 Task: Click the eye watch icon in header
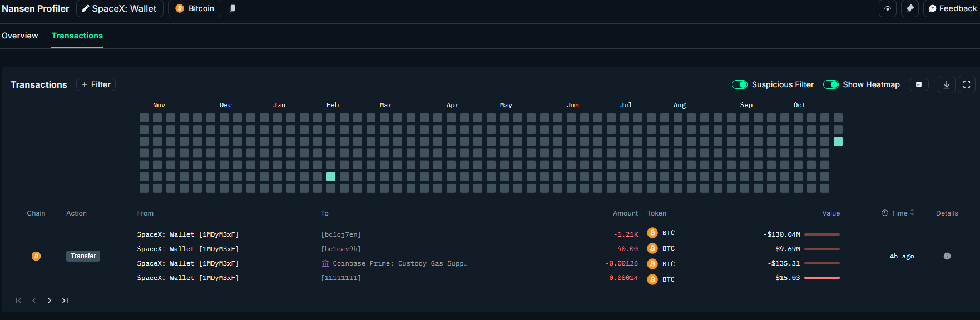coord(887,8)
